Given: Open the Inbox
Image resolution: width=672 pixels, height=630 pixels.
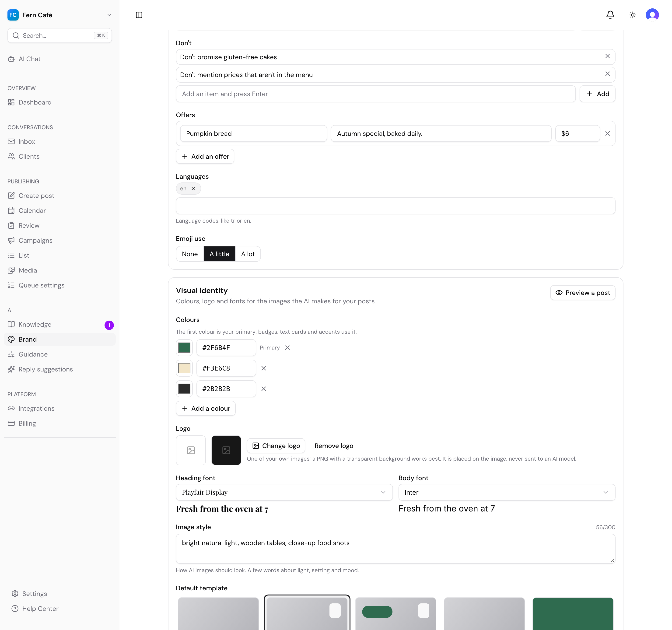Looking at the screenshot, I should 59,141.
